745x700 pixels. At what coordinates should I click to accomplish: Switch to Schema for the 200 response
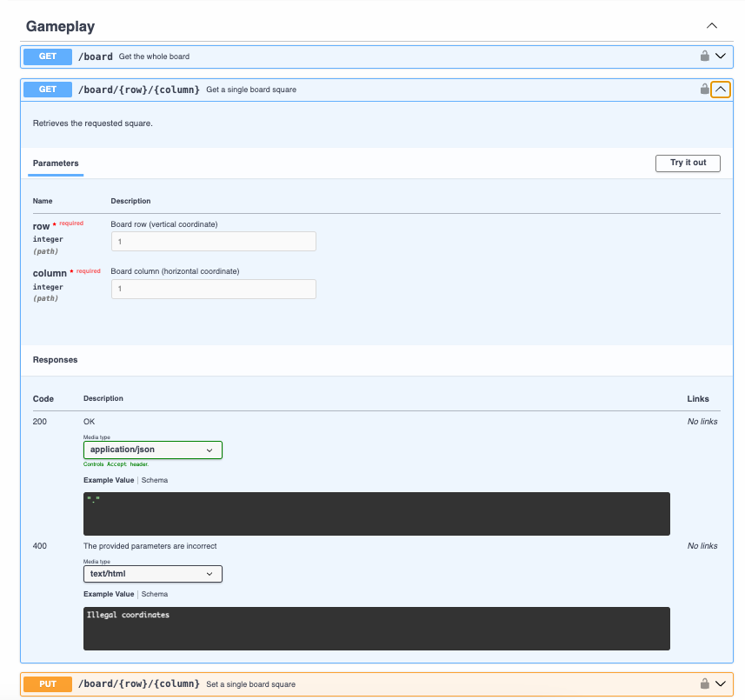point(155,480)
